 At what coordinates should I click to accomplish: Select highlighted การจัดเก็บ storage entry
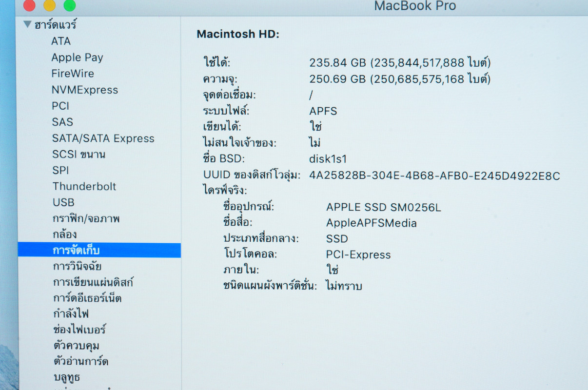pos(99,251)
